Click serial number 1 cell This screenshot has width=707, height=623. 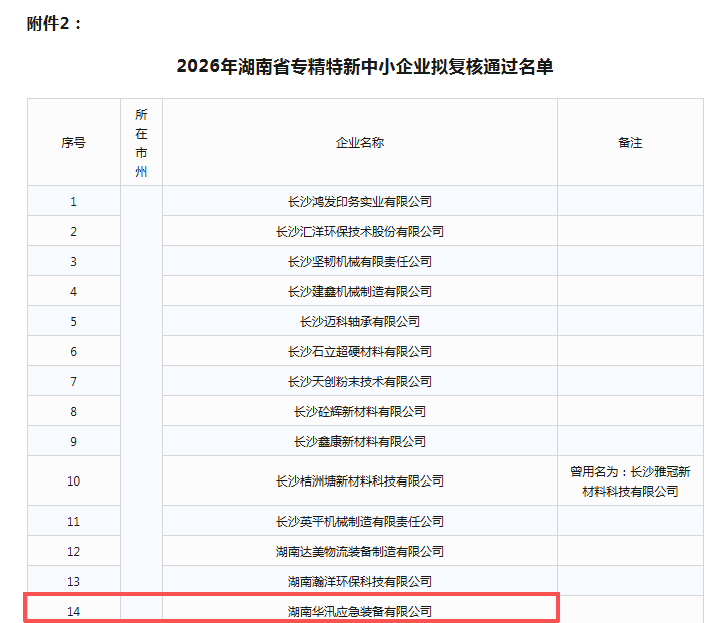(73, 201)
